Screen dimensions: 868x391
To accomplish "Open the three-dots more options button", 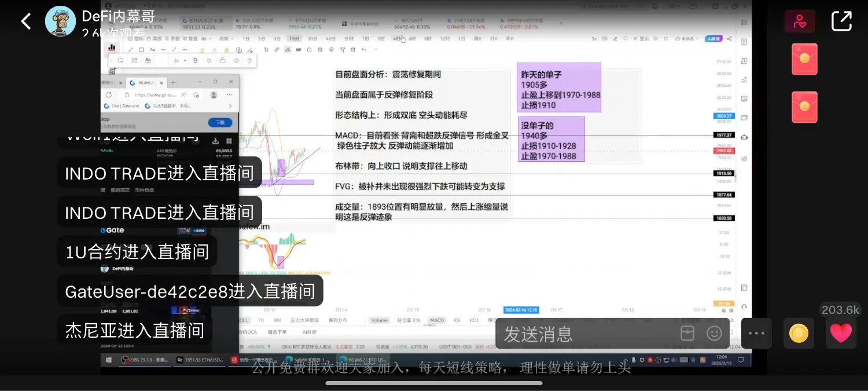I will (757, 333).
